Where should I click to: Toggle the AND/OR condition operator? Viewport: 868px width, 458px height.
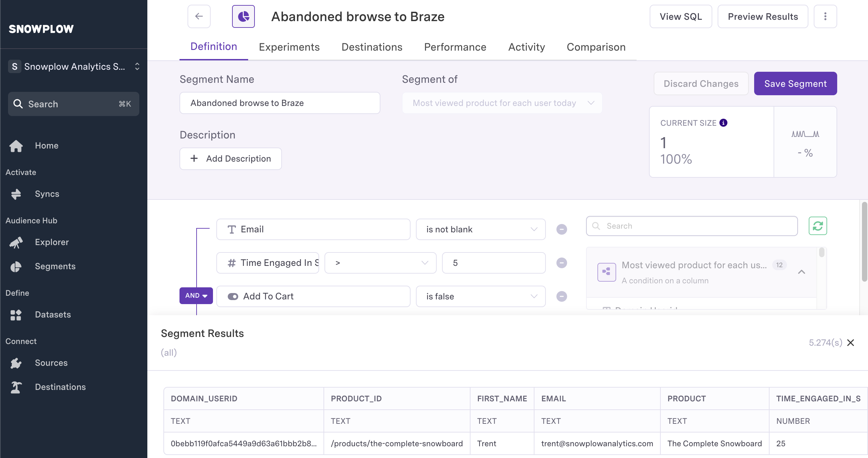pos(196,295)
